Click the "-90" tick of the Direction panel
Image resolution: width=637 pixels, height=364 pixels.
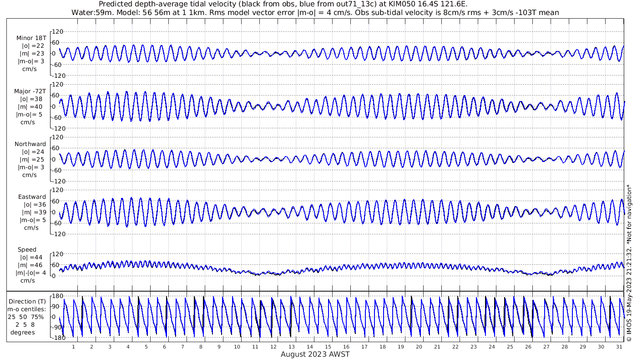click(x=57, y=327)
